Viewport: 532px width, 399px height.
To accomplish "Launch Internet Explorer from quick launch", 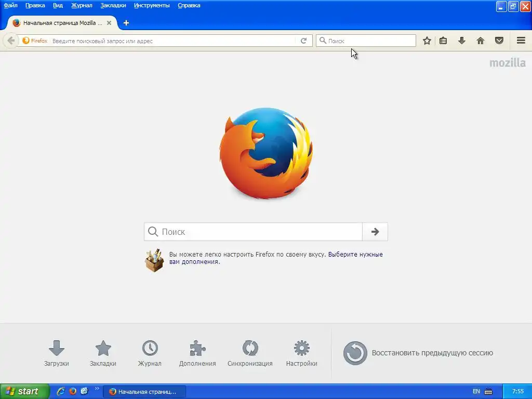I will coord(61,391).
